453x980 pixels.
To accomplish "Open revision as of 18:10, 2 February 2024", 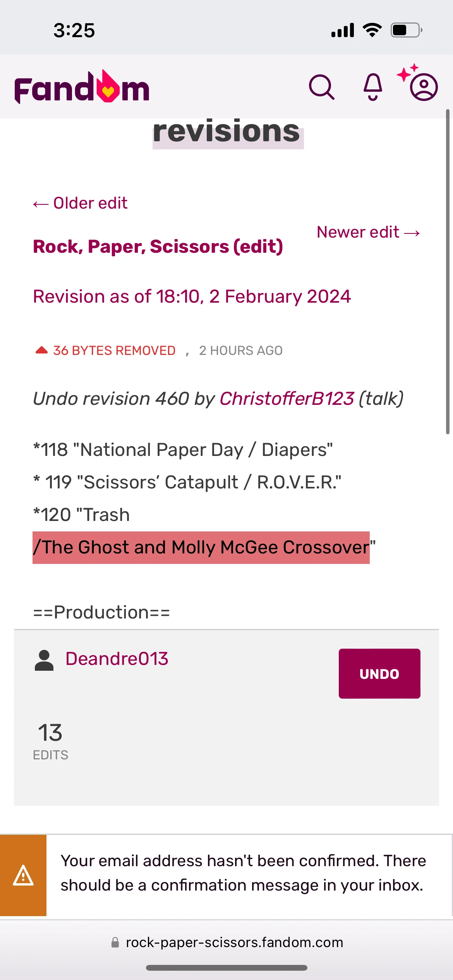I will [192, 296].
